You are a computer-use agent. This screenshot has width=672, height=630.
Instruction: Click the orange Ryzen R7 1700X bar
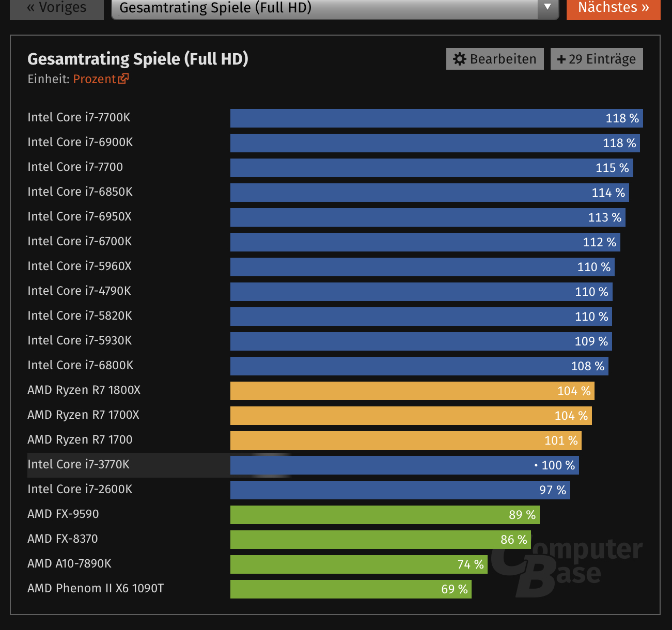[411, 416]
